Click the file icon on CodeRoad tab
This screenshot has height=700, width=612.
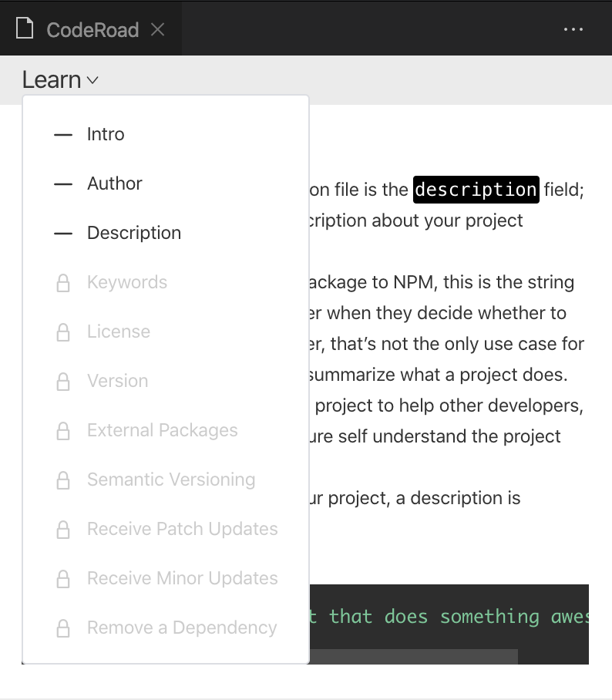[25, 28]
